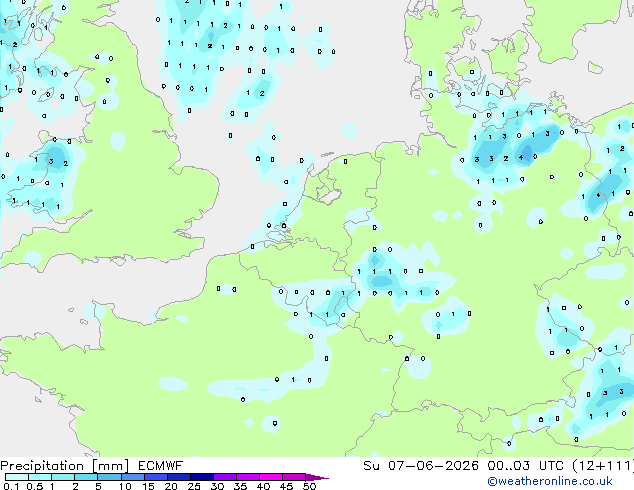Open the weatheronline.co.uk link

550,481
